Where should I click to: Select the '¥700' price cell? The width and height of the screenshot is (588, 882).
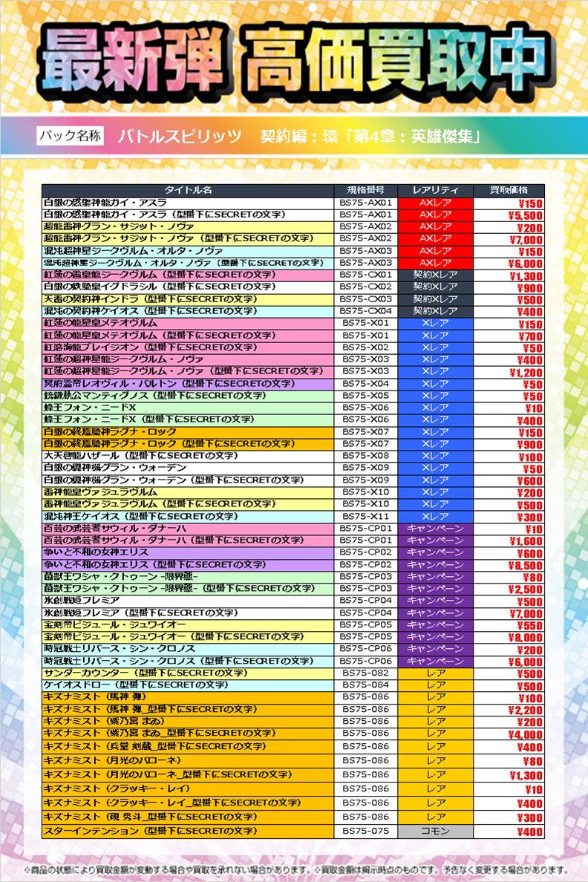pyautogui.click(x=509, y=336)
